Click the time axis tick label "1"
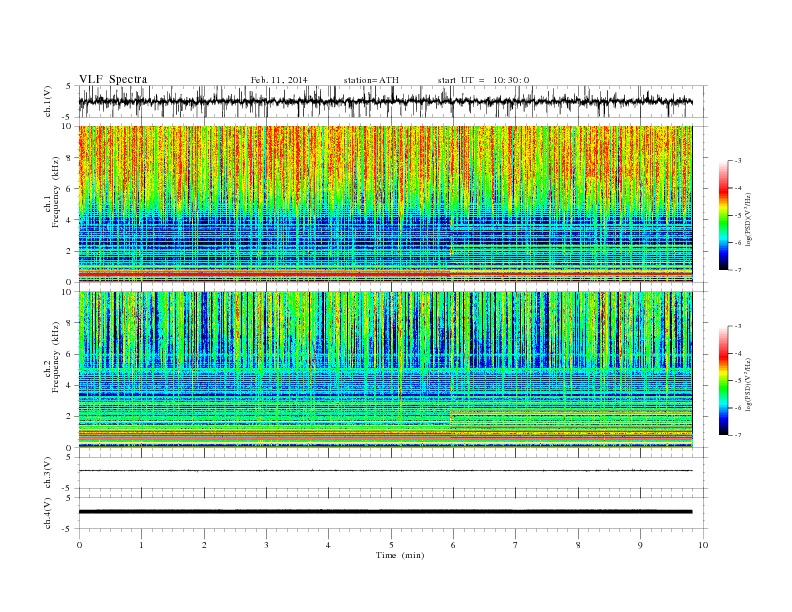Image resolution: width=792 pixels, height=612 pixels. (141, 545)
